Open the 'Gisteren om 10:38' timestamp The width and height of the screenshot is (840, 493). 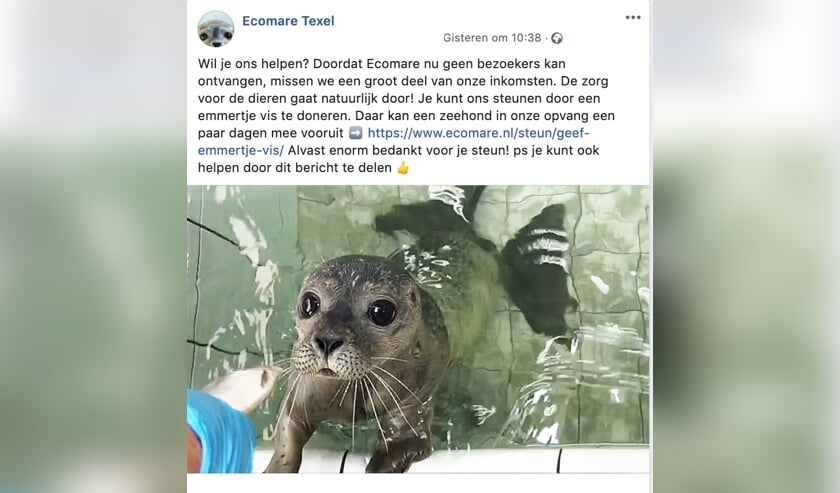pos(492,38)
